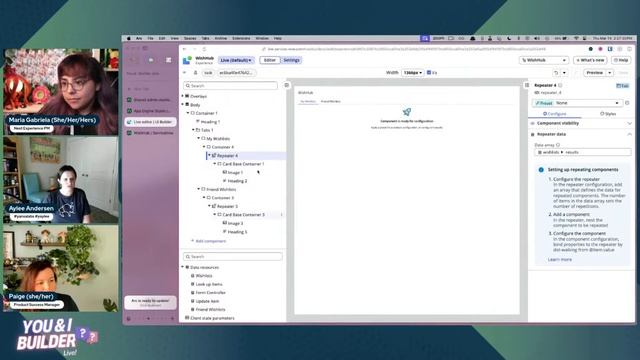The height and width of the screenshot is (360, 640).
Task: Click the Image 1 icon in tree
Action: pos(224,172)
